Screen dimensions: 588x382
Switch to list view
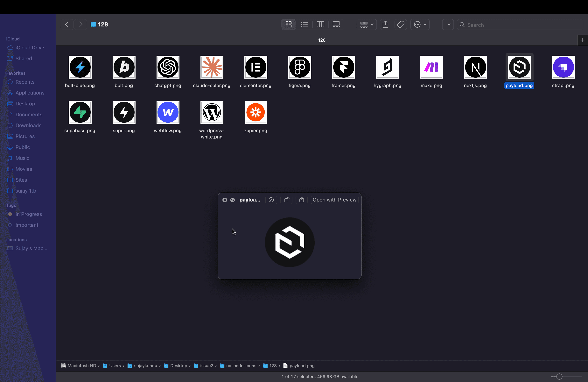tap(304, 25)
